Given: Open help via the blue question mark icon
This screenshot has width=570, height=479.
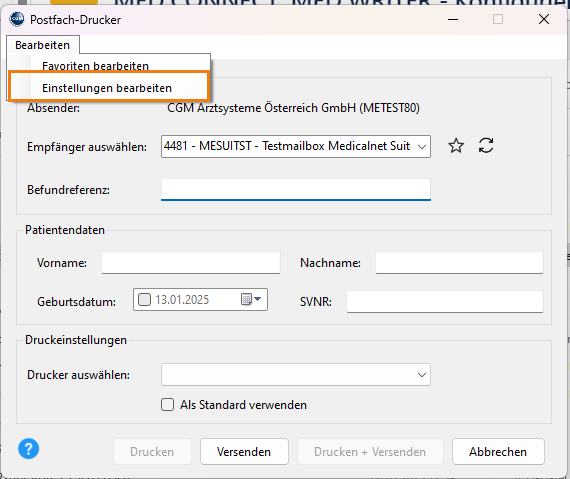Looking at the screenshot, I should pos(28,449).
